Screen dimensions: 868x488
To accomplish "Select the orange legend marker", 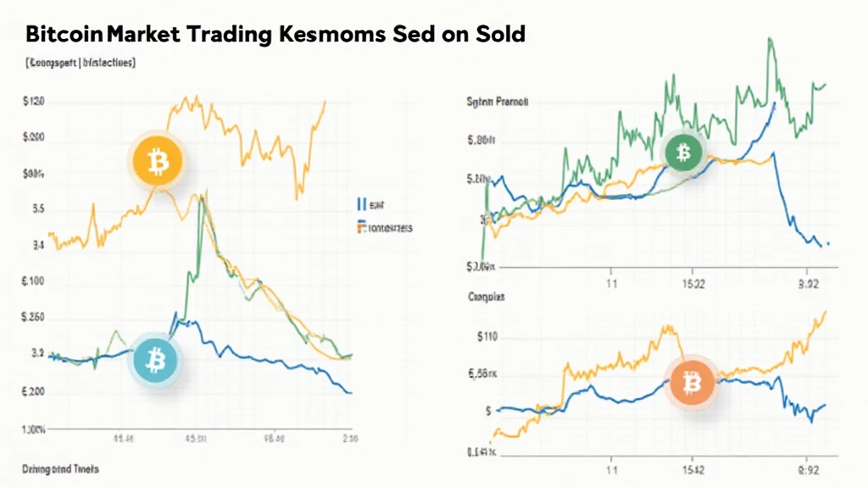I will click(362, 227).
